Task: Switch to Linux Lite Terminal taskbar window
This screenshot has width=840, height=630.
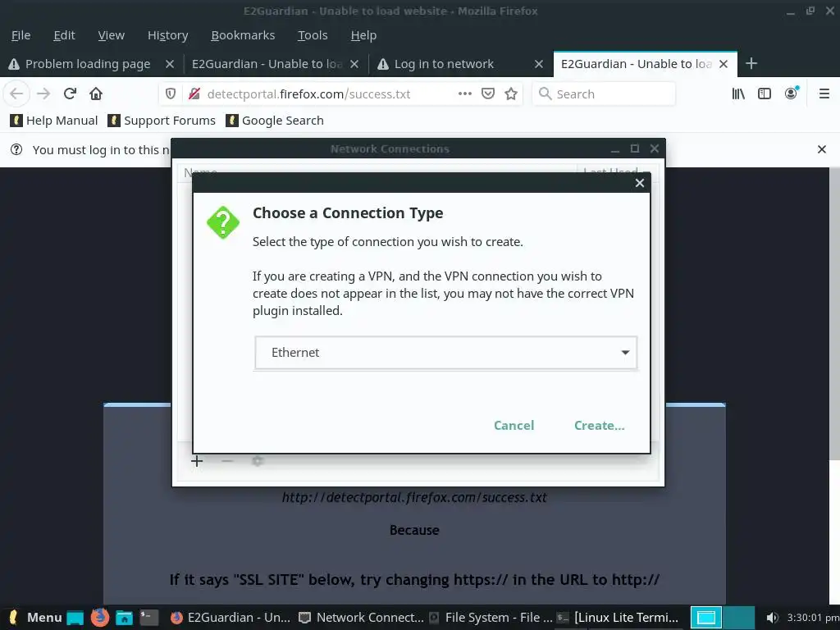Action: [619, 618]
